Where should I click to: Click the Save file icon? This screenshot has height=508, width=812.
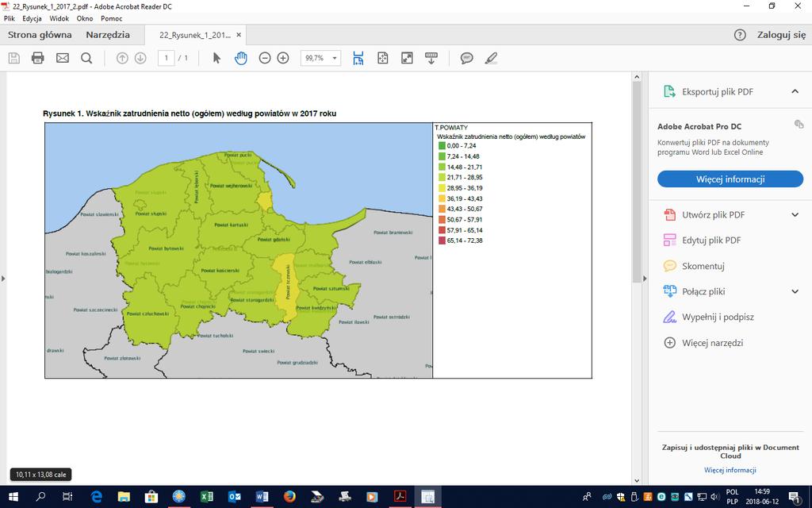(x=14, y=58)
